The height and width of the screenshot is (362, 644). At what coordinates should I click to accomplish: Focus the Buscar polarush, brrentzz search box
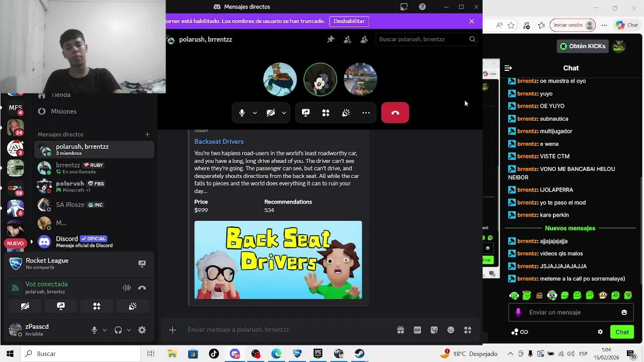pos(426,39)
